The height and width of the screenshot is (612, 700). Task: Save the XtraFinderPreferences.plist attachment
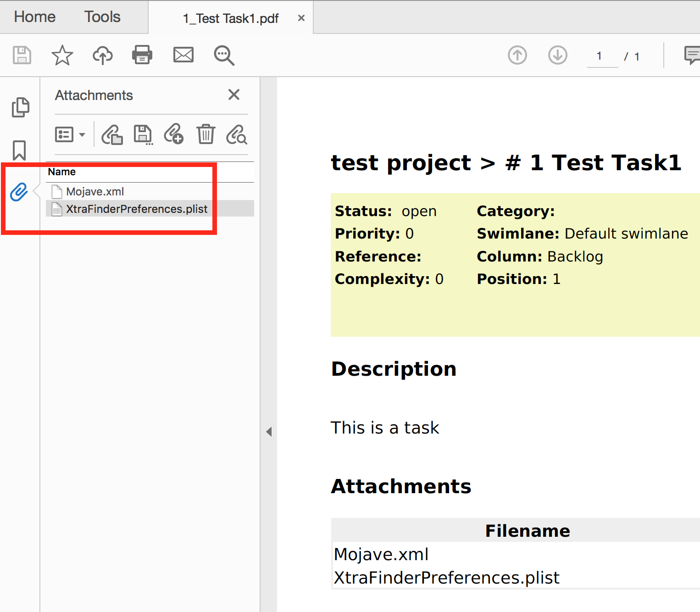pos(143,134)
